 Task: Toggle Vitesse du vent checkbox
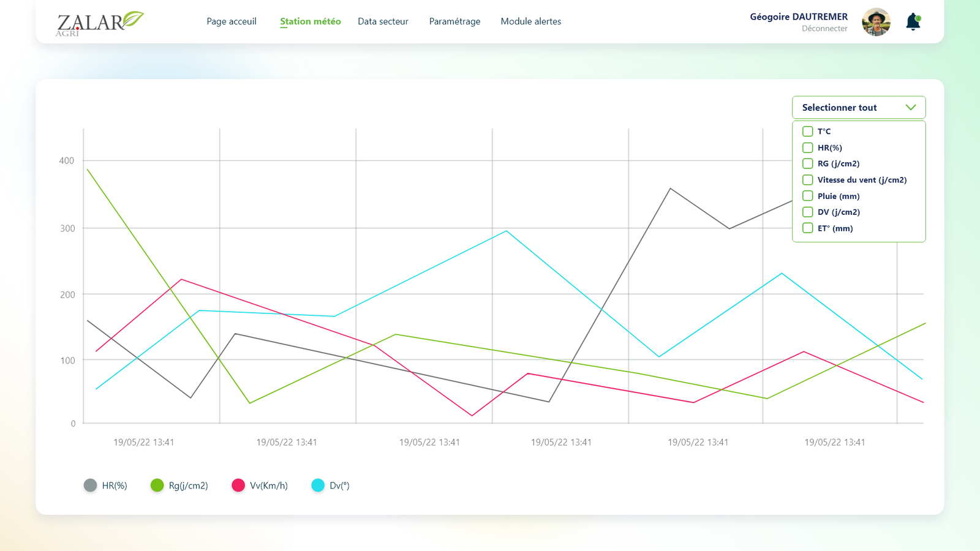[x=807, y=180]
